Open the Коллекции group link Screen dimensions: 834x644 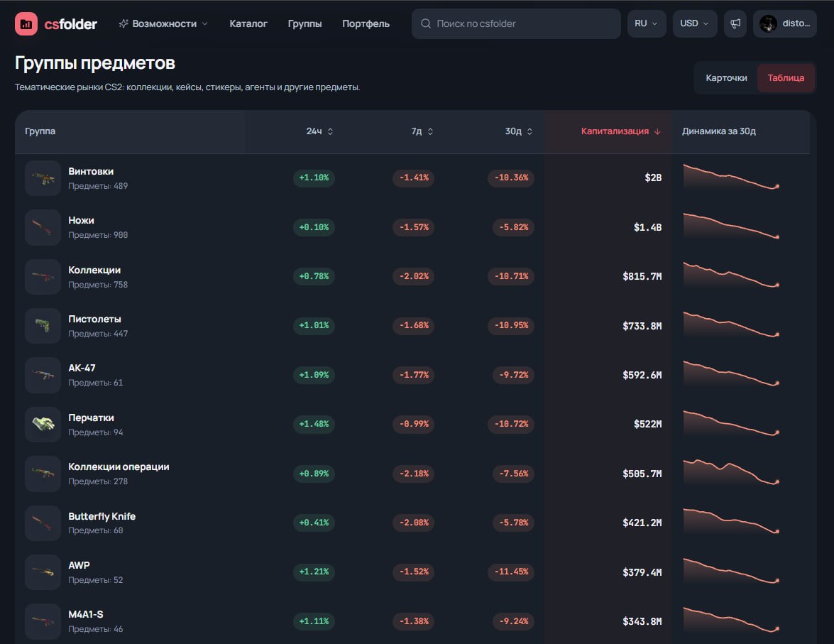pyautogui.click(x=94, y=270)
